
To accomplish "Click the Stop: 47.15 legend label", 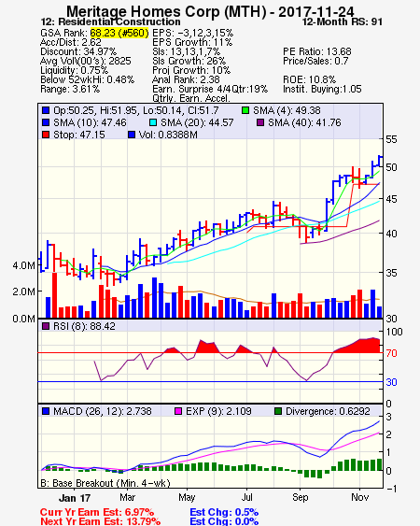I will (x=79, y=135).
